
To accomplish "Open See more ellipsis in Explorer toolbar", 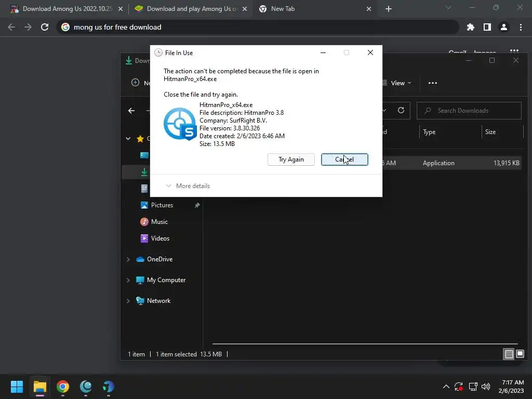I will 433,83.
